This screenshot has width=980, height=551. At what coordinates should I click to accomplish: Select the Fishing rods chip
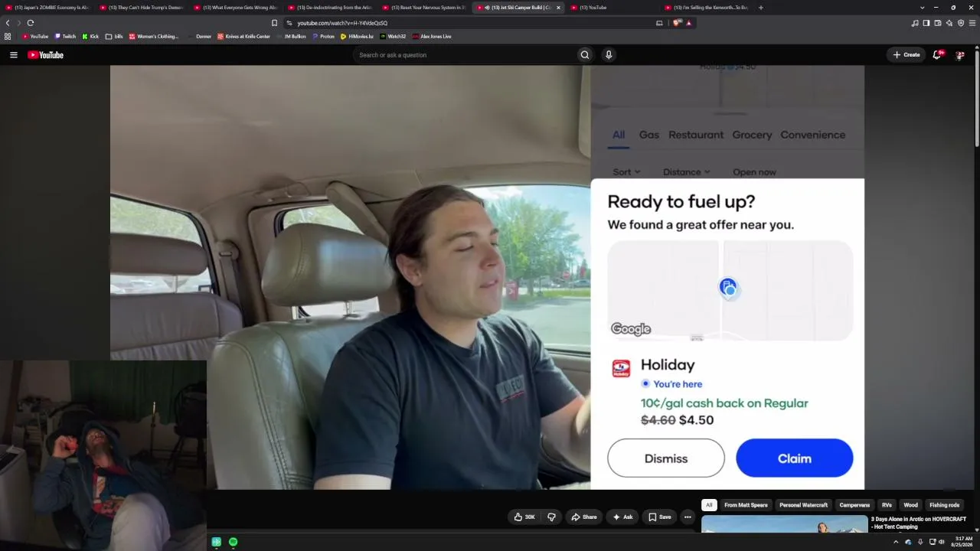pos(944,505)
